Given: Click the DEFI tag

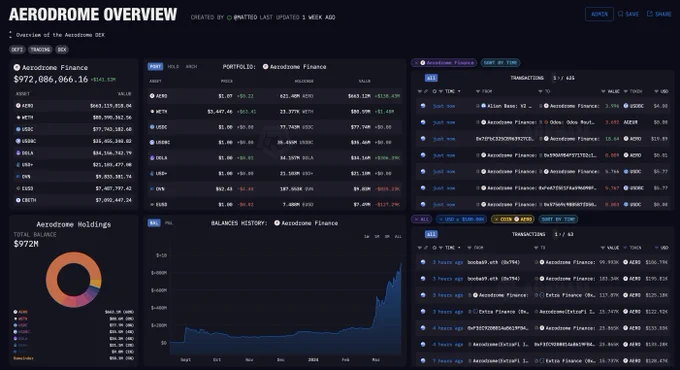Looking at the screenshot, I should point(17,49).
